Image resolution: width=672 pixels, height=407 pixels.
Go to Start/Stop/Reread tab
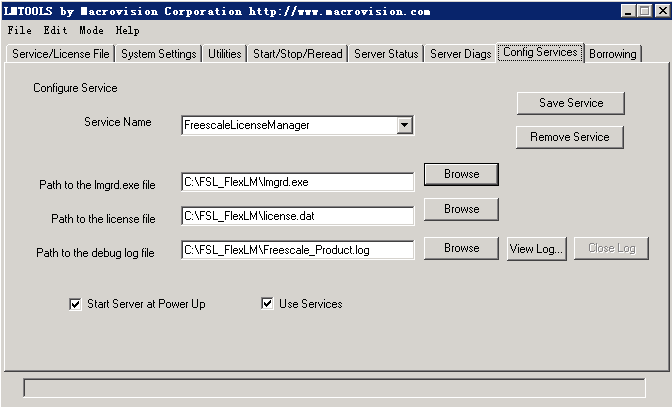click(x=297, y=54)
